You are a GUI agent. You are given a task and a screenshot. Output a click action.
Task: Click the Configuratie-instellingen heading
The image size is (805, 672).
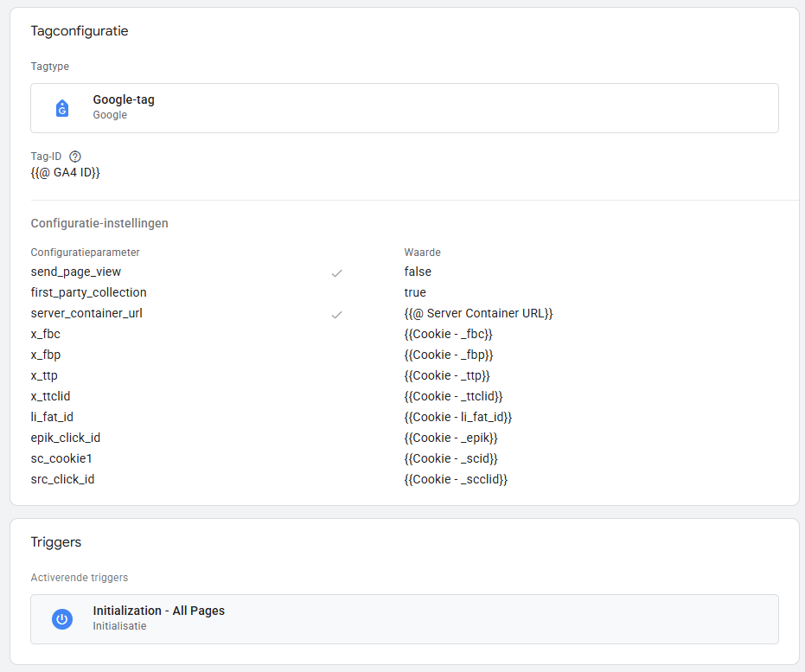coord(99,223)
